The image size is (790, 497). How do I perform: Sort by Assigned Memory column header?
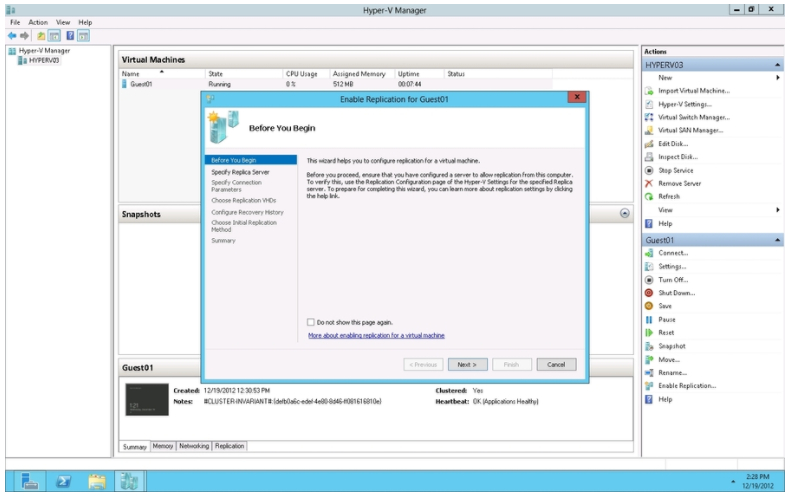(x=361, y=74)
